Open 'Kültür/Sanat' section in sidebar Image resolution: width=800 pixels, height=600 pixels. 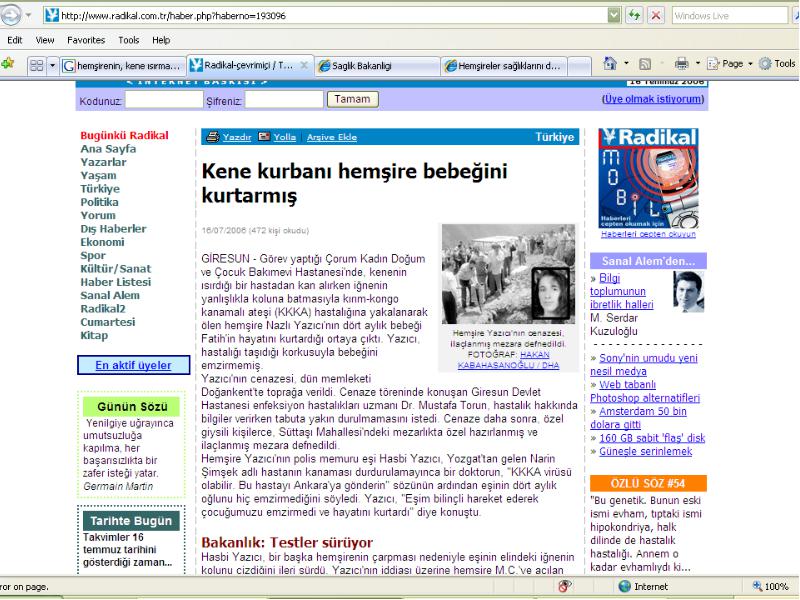click(x=116, y=268)
